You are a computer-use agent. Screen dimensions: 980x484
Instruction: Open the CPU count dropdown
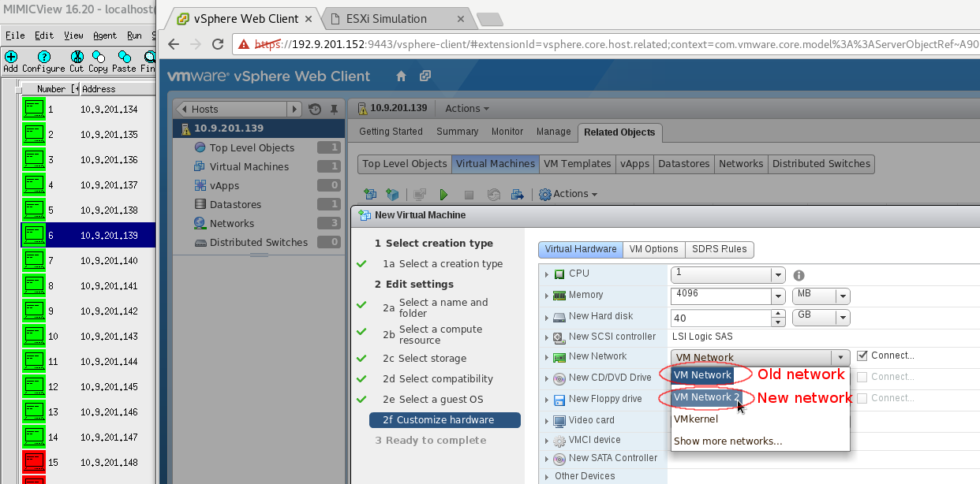(778, 275)
